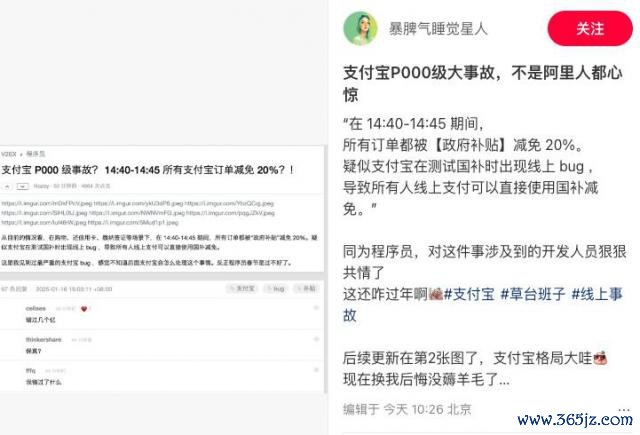Open the author's green avatar picture
Image resolution: width=640 pixels, height=435 pixels.
pyautogui.click(x=360, y=28)
